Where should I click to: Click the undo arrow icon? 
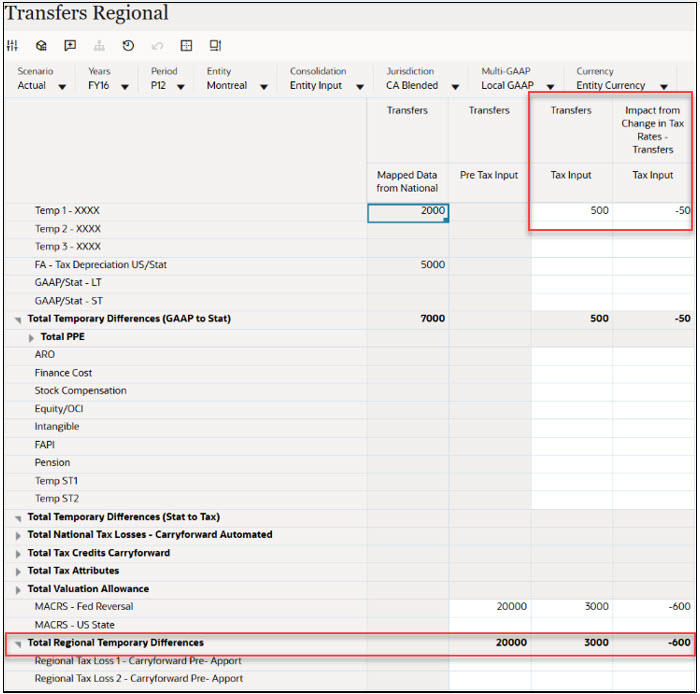(x=157, y=45)
